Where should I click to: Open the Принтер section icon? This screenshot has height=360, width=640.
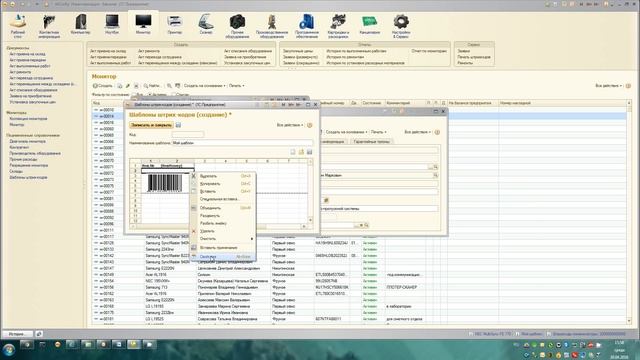(175, 24)
